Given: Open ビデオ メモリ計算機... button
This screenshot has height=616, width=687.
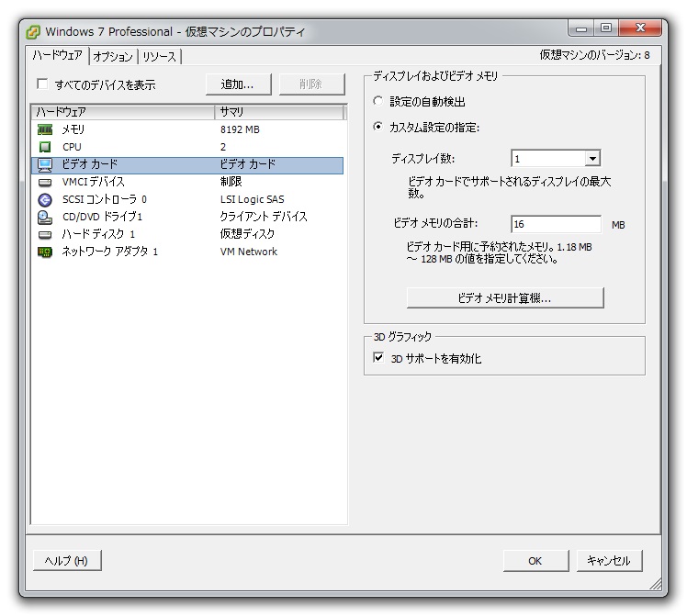Looking at the screenshot, I should [x=505, y=298].
